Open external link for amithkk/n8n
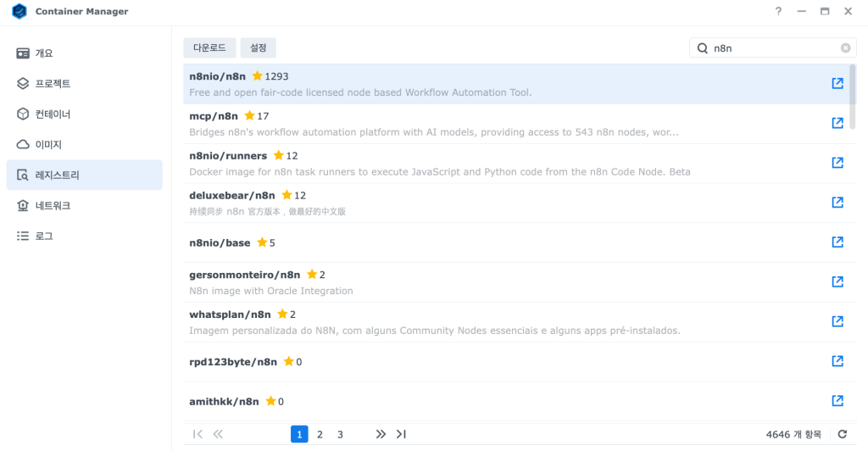The height and width of the screenshot is (451, 868). 837,401
